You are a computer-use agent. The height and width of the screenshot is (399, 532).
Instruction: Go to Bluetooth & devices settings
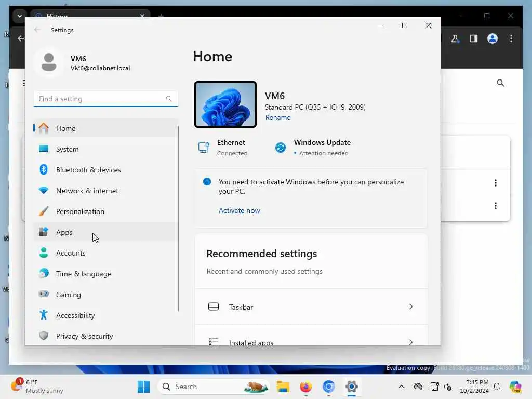(x=105, y=170)
